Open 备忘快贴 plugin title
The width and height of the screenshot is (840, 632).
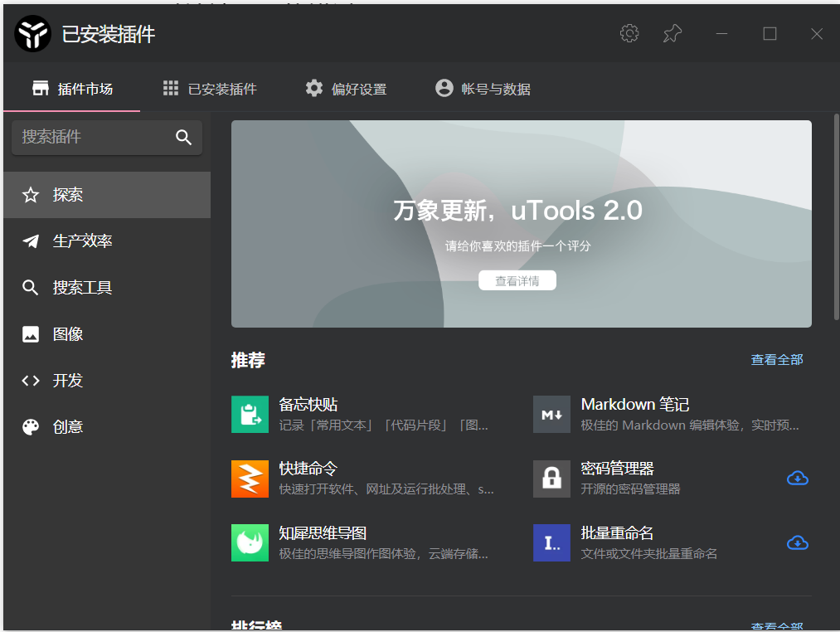308,404
